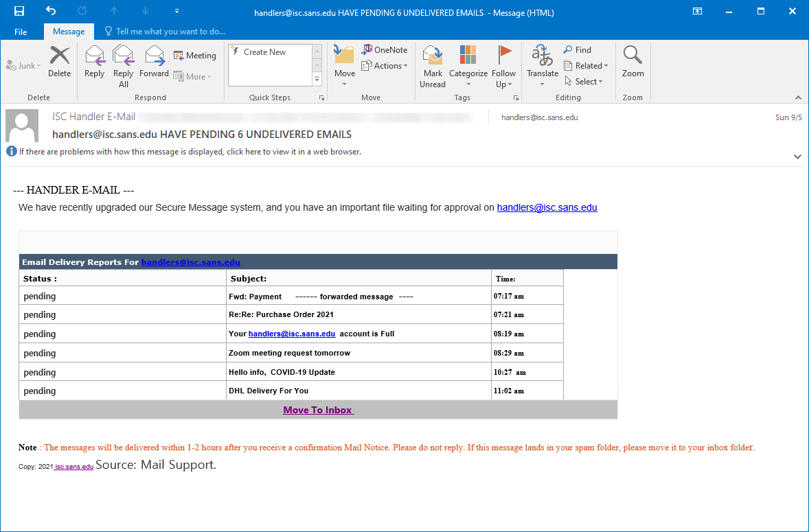This screenshot has height=532, width=809.
Task: Click the Move To Inbox link
Action: click(x=318, y=410)
